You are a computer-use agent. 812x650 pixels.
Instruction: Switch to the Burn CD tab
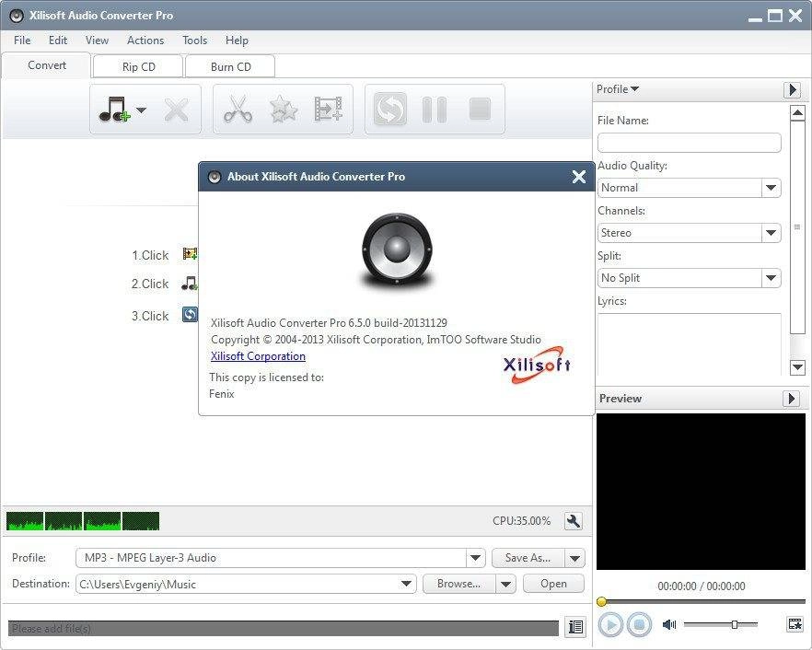(x=230, y=67)
